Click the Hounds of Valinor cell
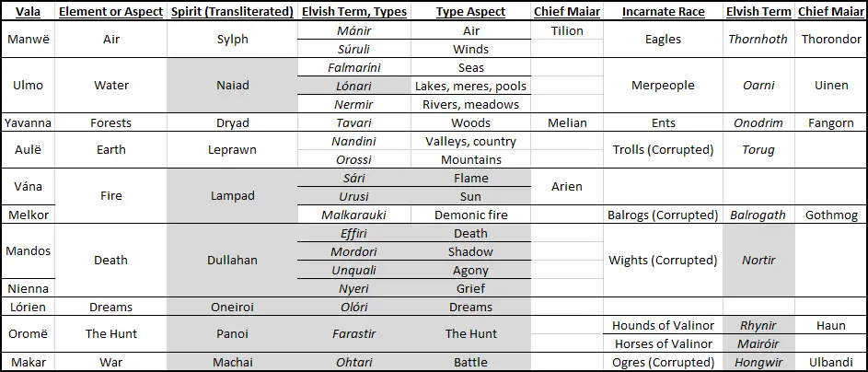This screenshot has width=868, height=372. click(x=663, y=325)
